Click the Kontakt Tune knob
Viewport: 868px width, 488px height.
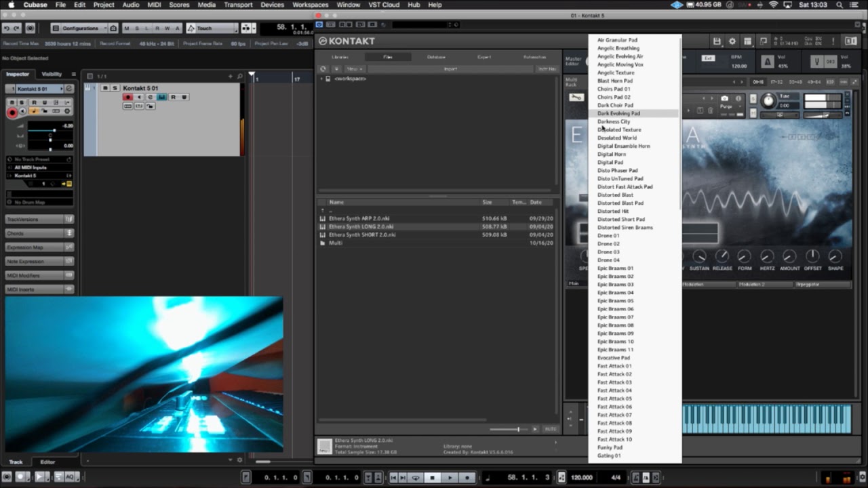pos(768,101)
